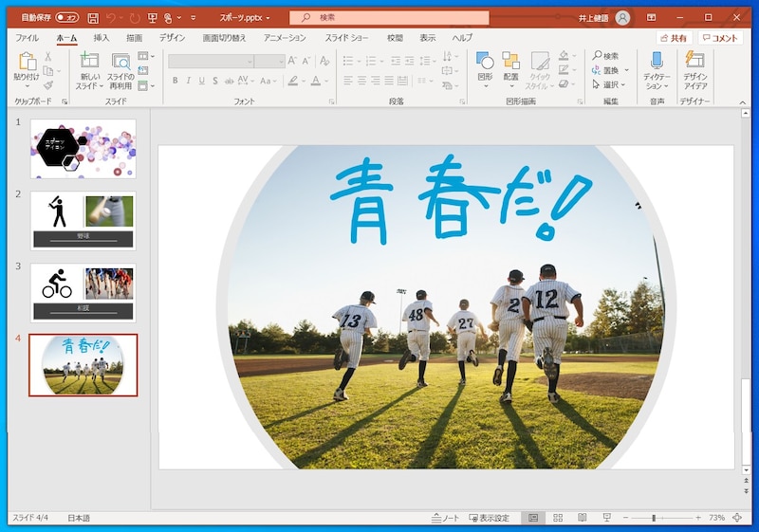Click Slide Show icon in status bar
The height and width of the screenshot is (532, 759).
[x=606, y=518]
